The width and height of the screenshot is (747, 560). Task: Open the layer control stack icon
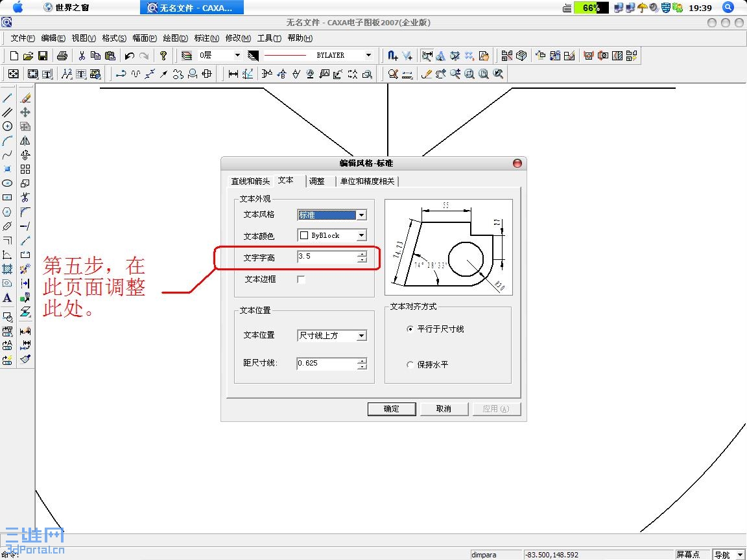click(x=187, y=56)
